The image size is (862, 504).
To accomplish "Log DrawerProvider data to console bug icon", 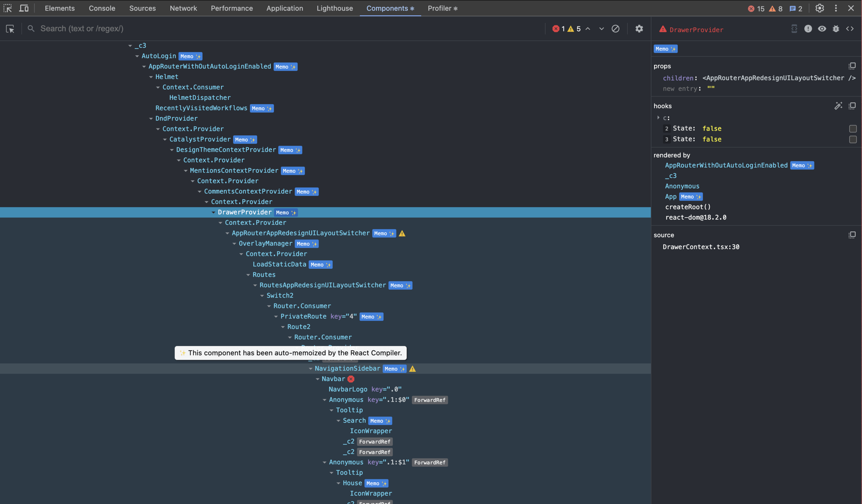I will click(x=836, y=29).
